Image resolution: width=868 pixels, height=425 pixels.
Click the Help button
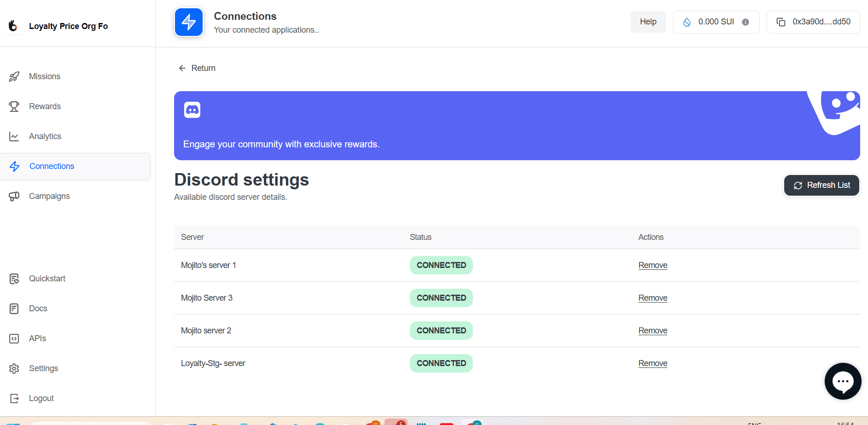pos(648,22)
